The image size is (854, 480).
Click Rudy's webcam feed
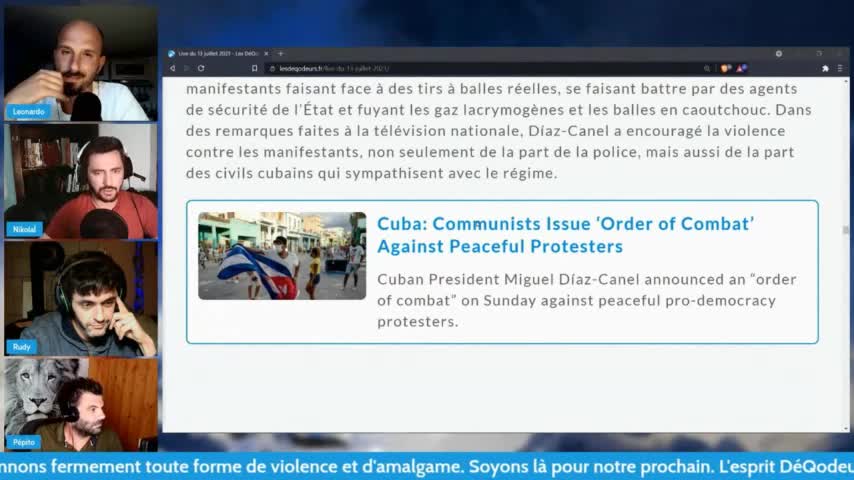81,299
